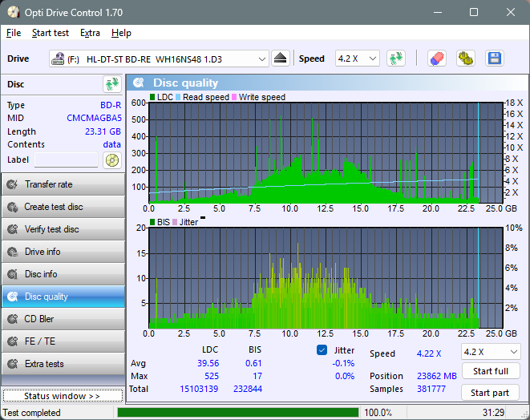The width and height of the screenshot is (530, 420).
Task: Open the FE / TE page
Action: [63, 341]
